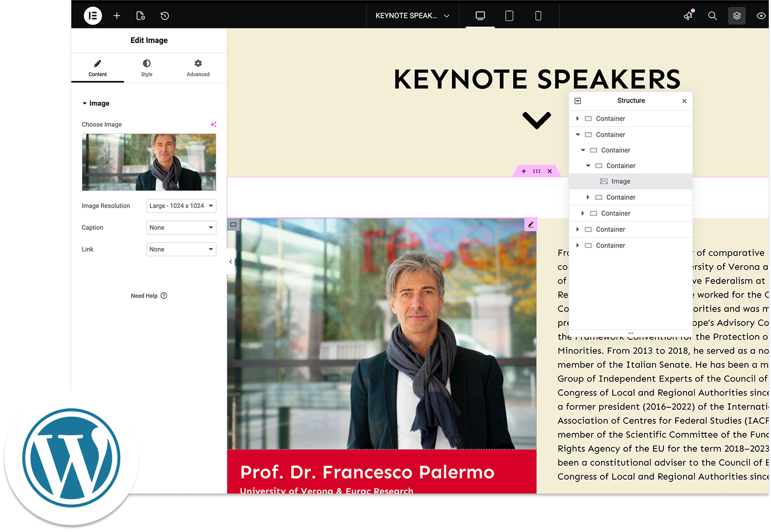Screen dimensions: 771x532
Task: Toggle the preview eye icon
Action: (761, 16)
